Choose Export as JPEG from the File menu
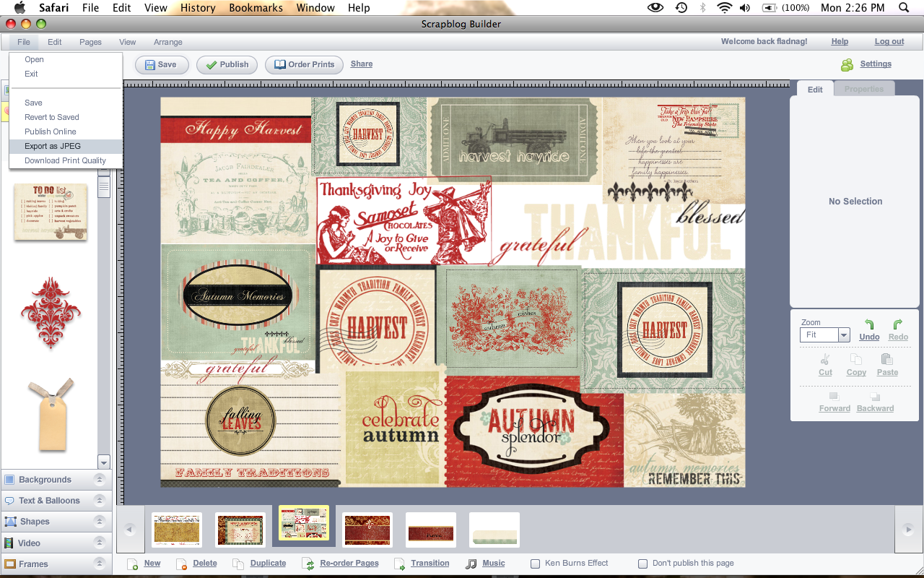Image resolution: width=924 pixels, height=578 pixels. (x=66, y=146)
